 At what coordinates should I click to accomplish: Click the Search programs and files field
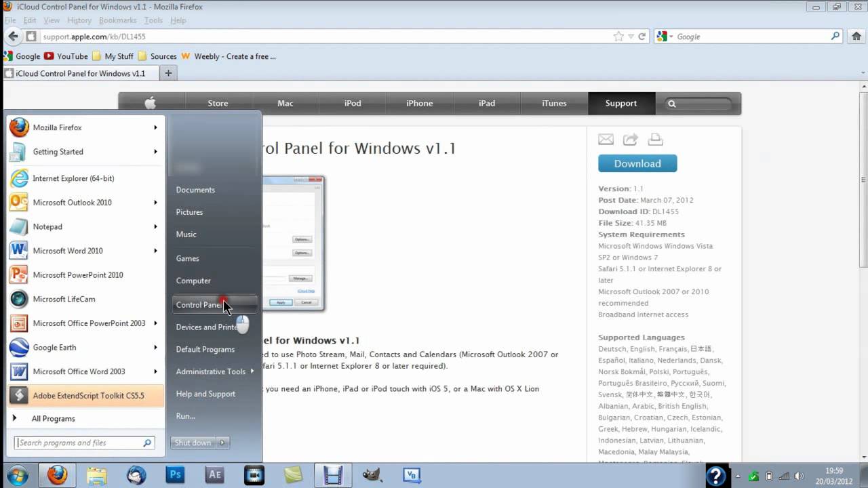[85, 443]
